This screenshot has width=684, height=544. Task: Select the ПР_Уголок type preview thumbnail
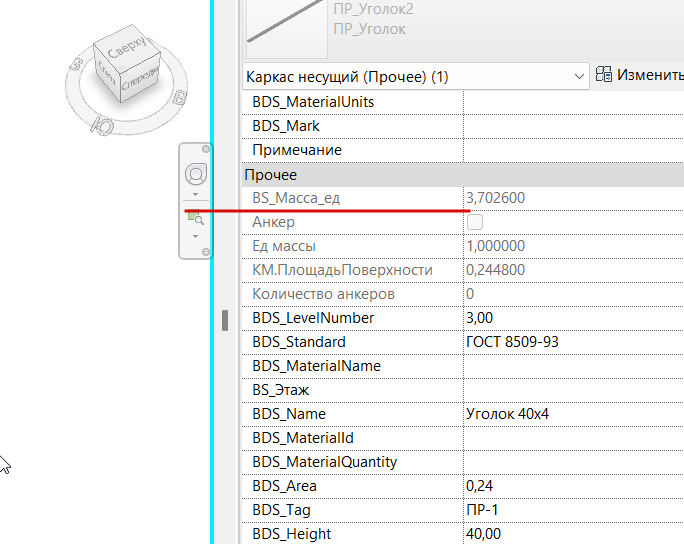(287, 29)
